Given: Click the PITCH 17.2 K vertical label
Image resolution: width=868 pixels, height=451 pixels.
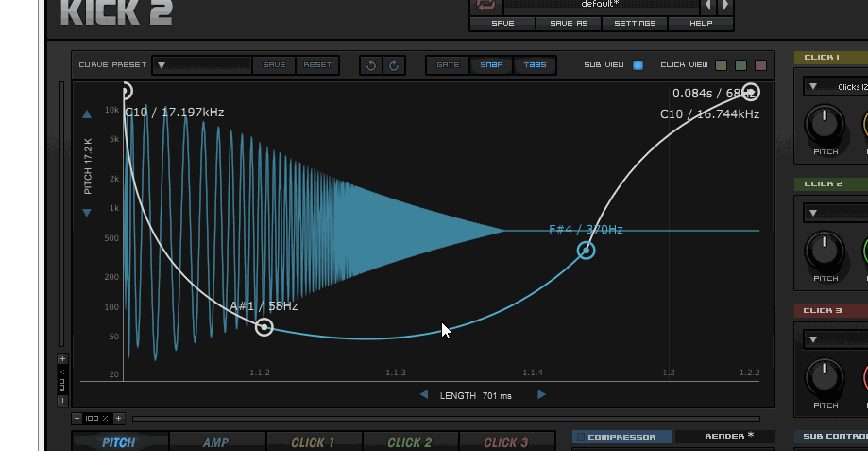Looking at the screenshot, I should [88, 166].
